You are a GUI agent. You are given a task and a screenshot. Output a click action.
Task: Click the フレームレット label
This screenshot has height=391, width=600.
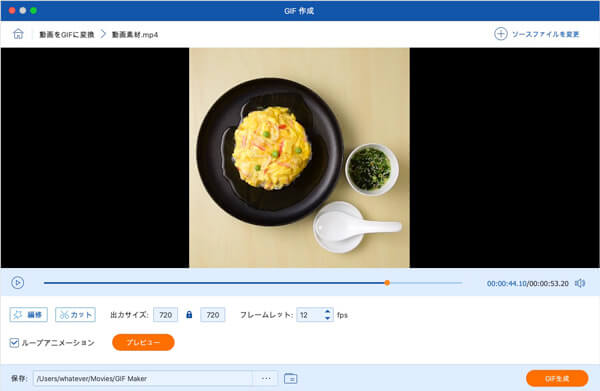pyautogui.click(x=266, y=315)
